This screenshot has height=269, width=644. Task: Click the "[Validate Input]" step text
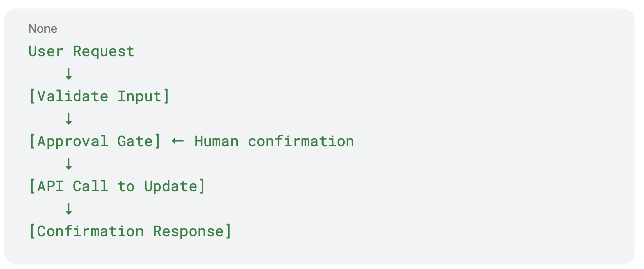coord(99,96)
